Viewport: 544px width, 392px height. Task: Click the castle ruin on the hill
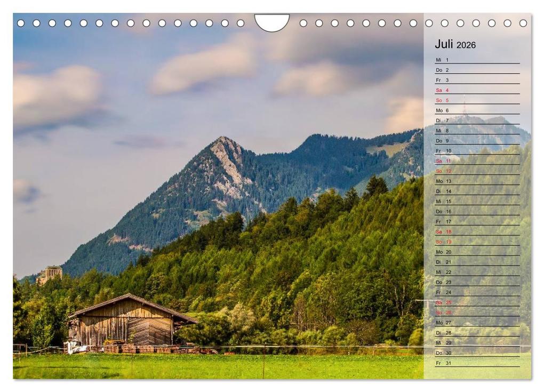[50, 274]
